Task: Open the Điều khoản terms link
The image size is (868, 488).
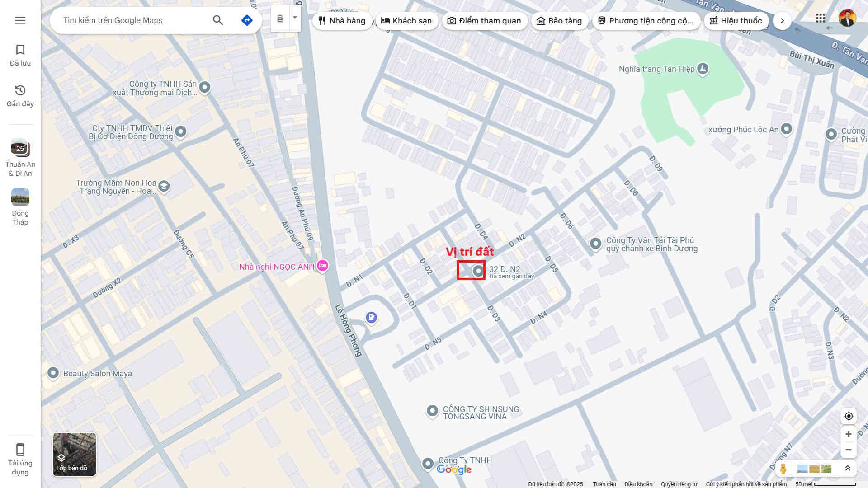Action: tap(638, 484)
